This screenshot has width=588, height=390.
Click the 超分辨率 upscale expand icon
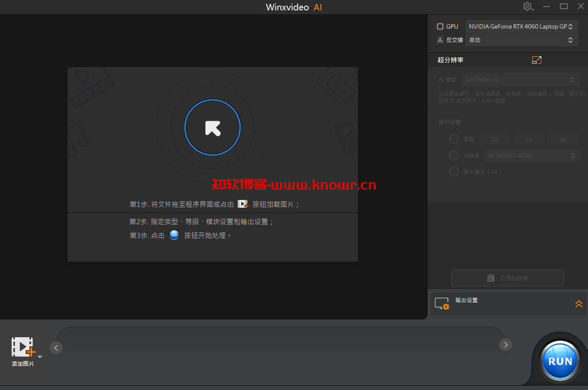(537, 60)
